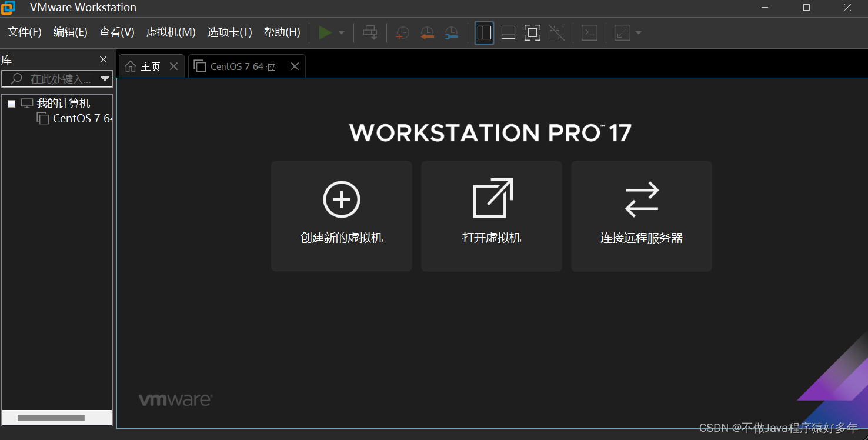This screenshot has width=868, height=440.
Task: Collapse the 我的计算机 tree node
Action: (11, 104)
